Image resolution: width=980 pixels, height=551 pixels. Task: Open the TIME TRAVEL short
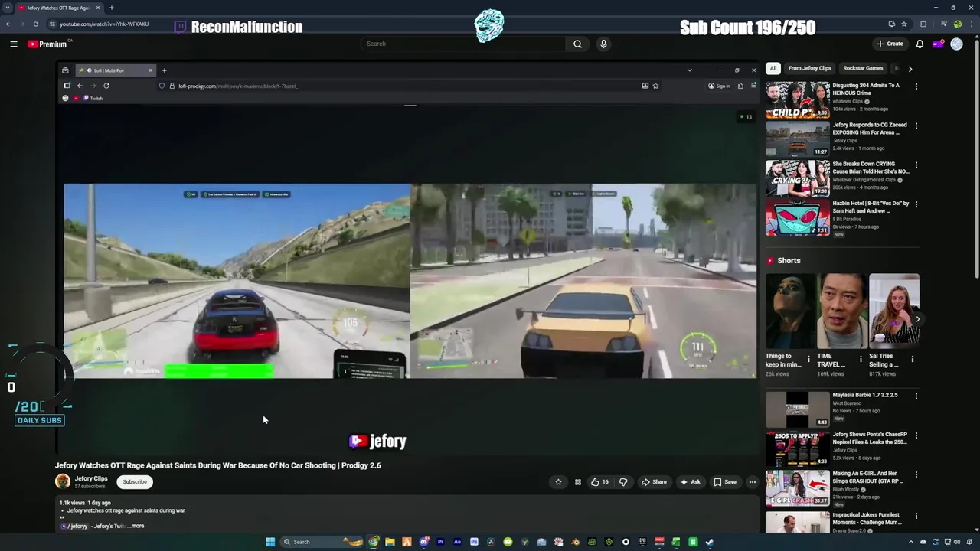[x=842, y=311]
